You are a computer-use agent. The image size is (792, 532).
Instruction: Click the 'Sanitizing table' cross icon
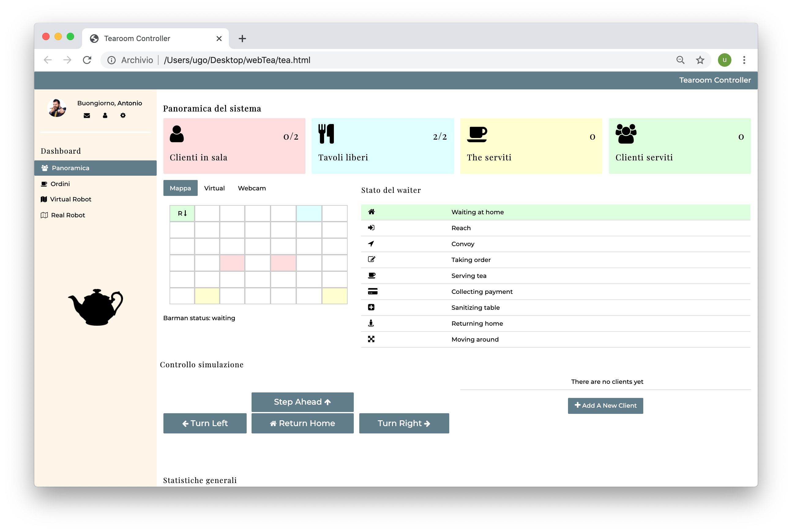pyautogui.click(x=372, y=308)
